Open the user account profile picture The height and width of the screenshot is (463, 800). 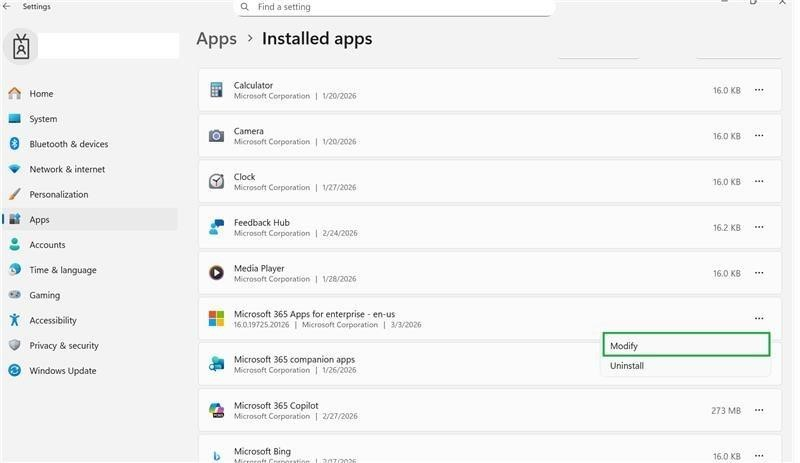[21, 47]
